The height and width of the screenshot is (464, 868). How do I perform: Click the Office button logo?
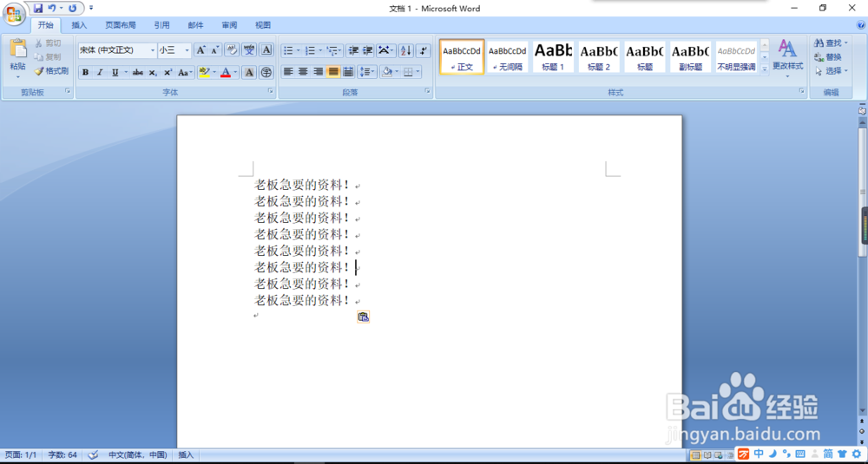(14, 14)
